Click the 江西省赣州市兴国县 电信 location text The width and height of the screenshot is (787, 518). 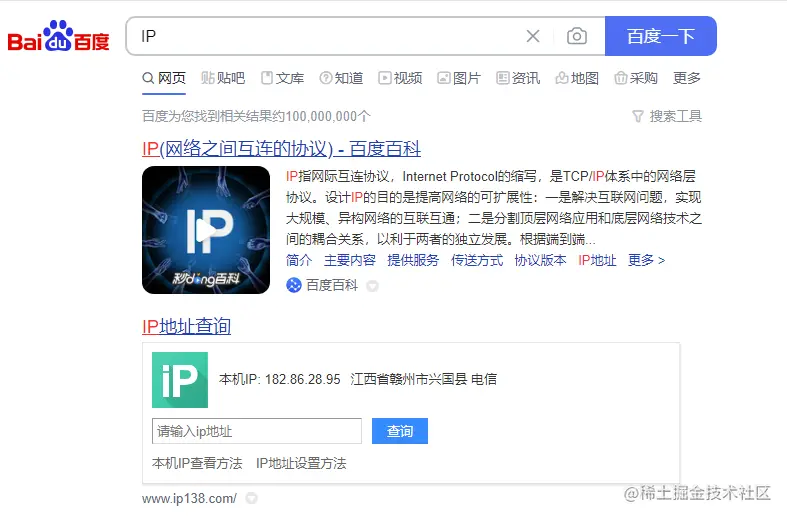click(424, 379)
